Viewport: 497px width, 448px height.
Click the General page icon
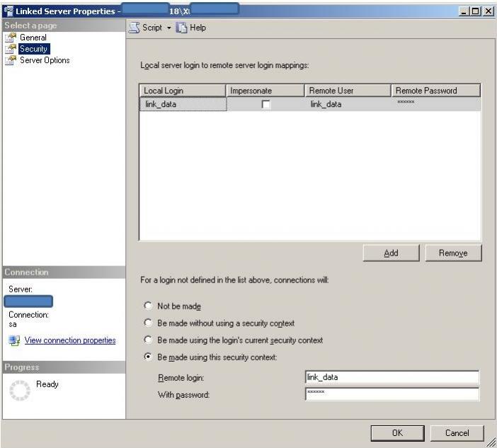point(11,38)
